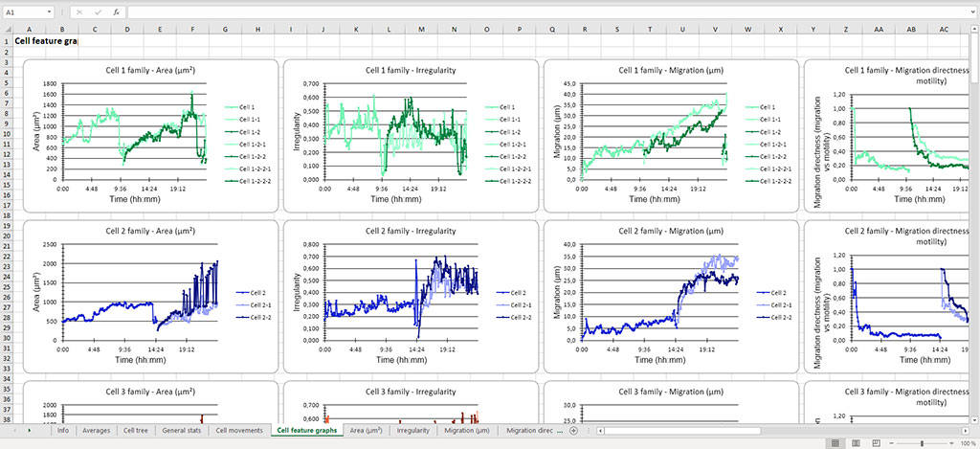Select the Cell 2 family Migration chart
Image resolution: width=980 pixels, height=449 pixels.
(671, 297)
